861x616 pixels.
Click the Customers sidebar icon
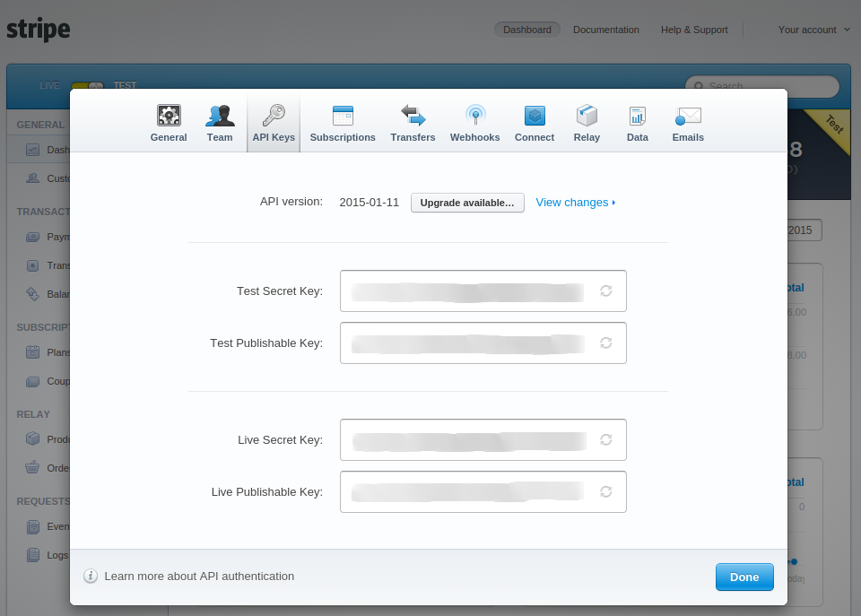(x=33, y=178)
